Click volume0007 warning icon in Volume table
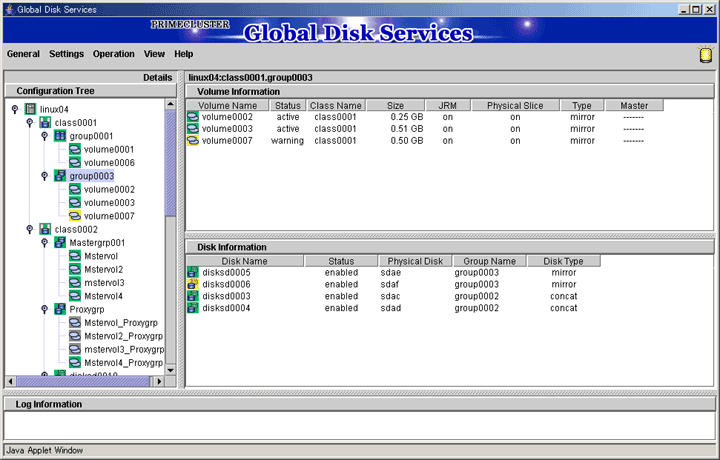The height and width of the screenshot is (460, 720). [x=193, y=141]
